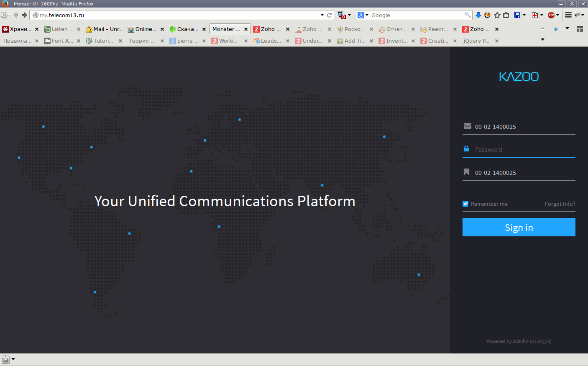Open the Firefox hamburger menu

[x=568, y=15]
